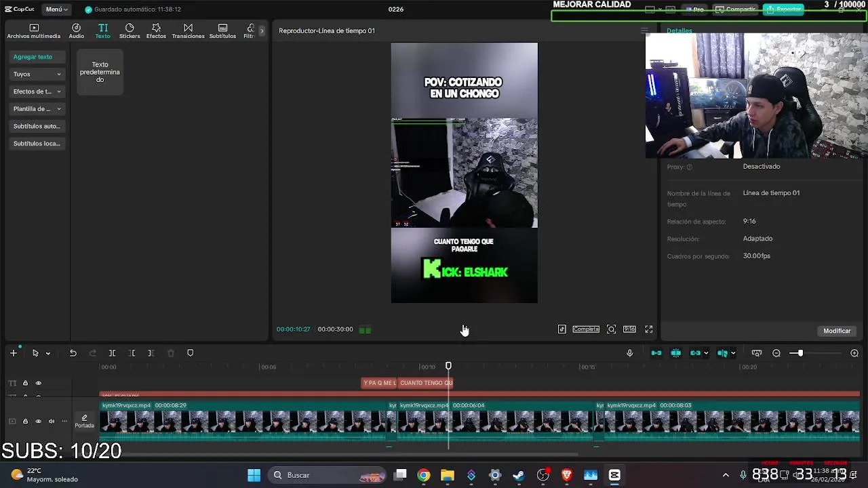Select the first video clip 00:00:08:29
This screenshot has width=868, height=488.
pos(243,420)
